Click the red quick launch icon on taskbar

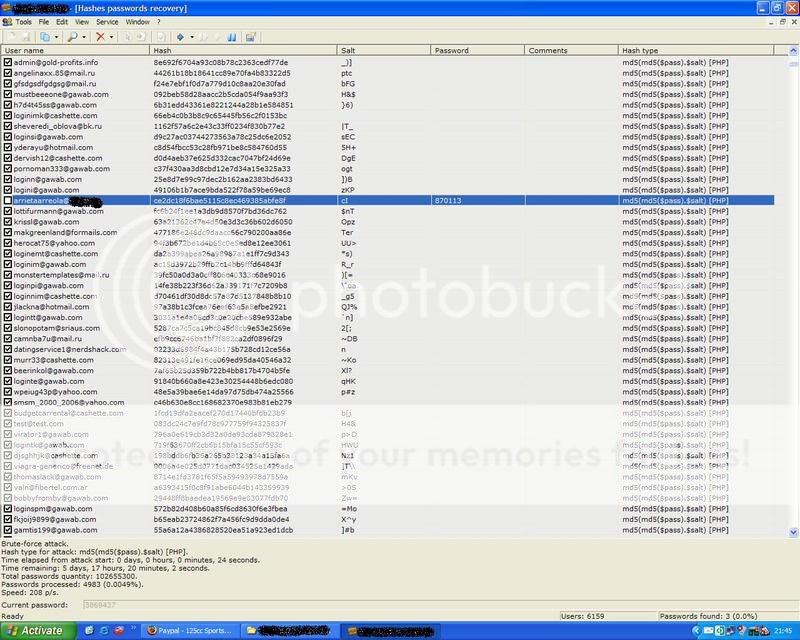(119, 630)
